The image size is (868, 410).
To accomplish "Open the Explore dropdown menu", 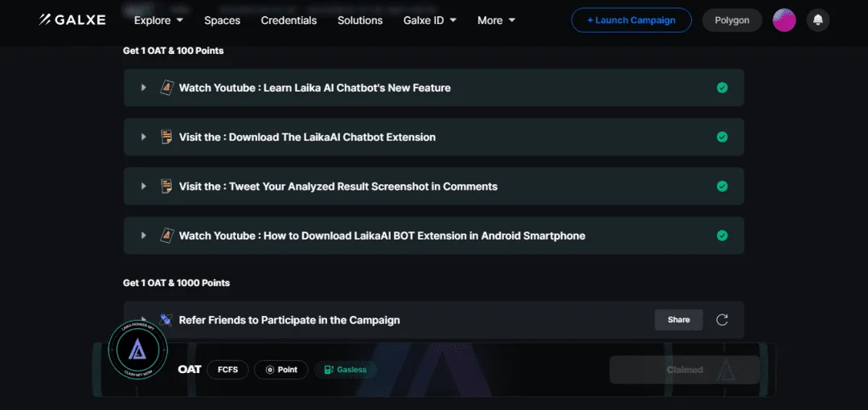I will (158, 21).
